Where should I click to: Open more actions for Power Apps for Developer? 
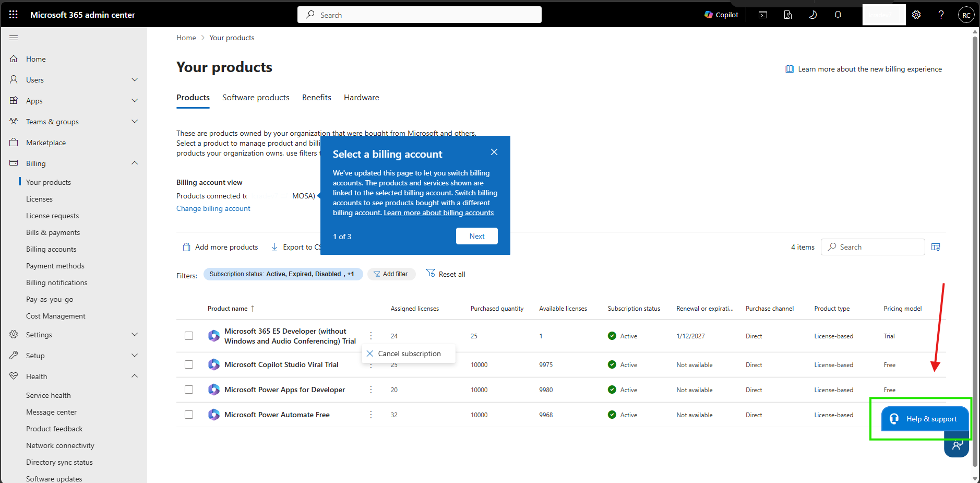point(371,390)
